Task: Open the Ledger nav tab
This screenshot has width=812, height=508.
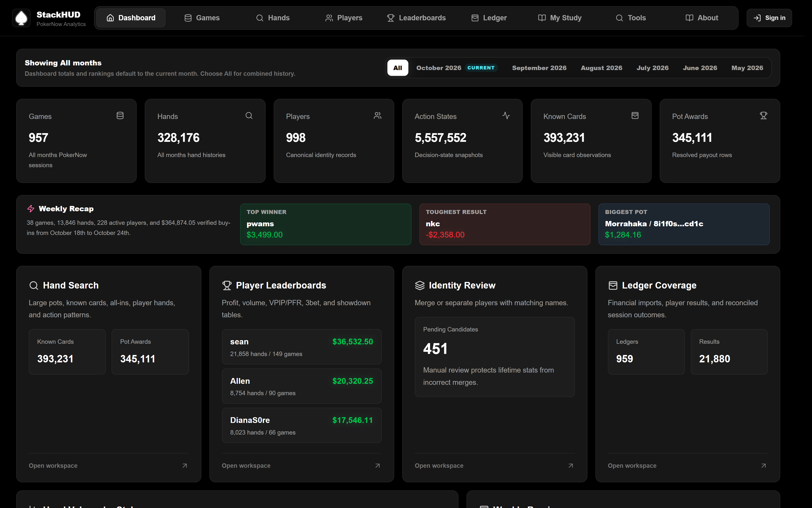Action: tap(489, 18)
